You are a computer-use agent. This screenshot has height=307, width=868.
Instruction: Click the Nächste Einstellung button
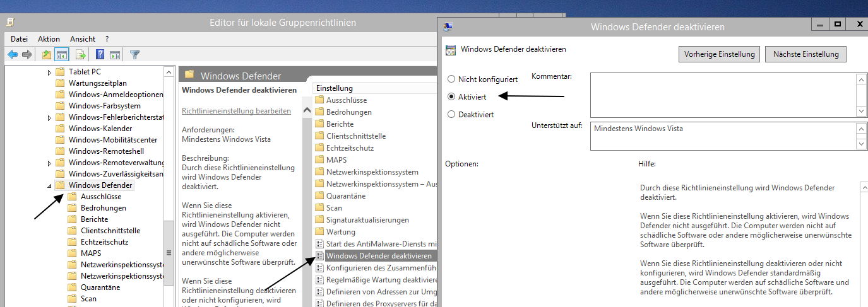click(x=806, y=54)
